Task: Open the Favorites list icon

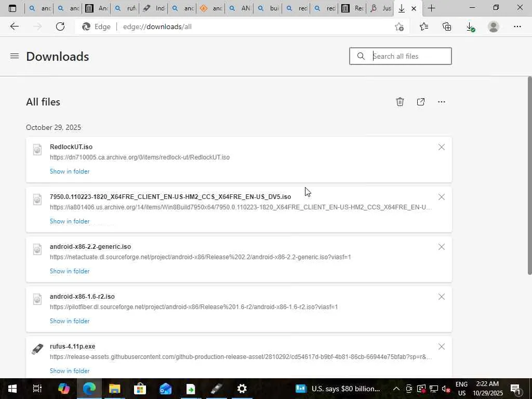Action: [424, 26]
